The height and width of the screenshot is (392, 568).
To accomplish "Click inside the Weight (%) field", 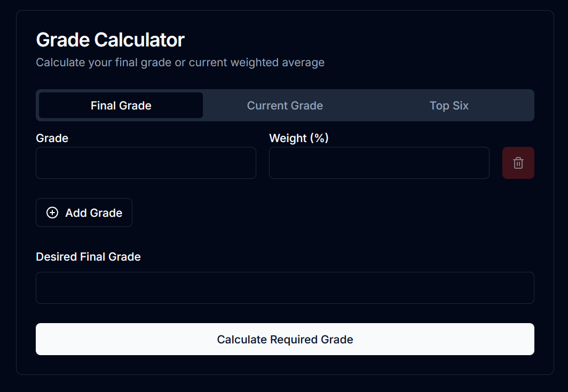I will click(378, 162).
